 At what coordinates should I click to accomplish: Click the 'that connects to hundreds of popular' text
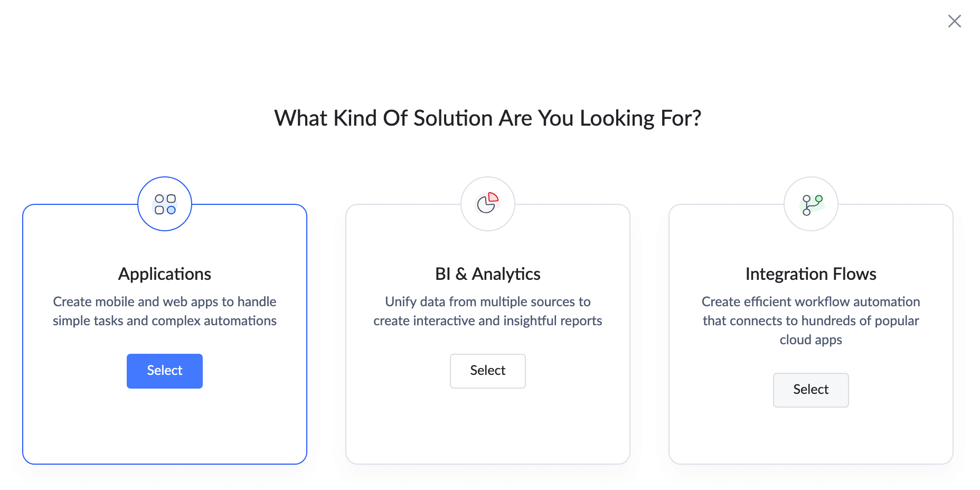(x=811, y=321)
